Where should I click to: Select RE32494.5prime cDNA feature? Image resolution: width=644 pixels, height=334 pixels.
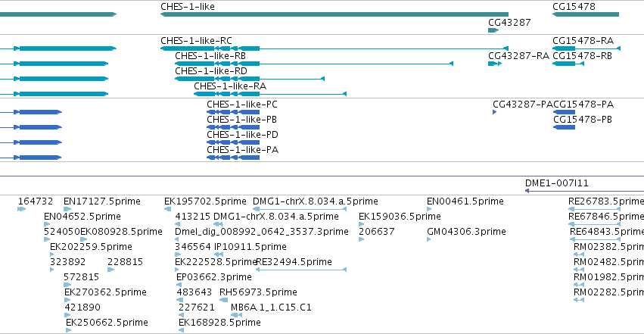(x=301, y=270)
